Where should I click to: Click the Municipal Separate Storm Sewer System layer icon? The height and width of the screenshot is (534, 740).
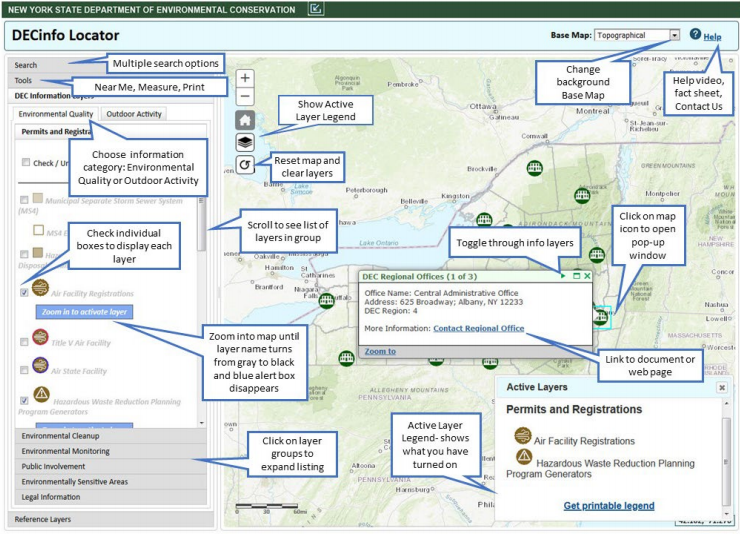point(38,198)
